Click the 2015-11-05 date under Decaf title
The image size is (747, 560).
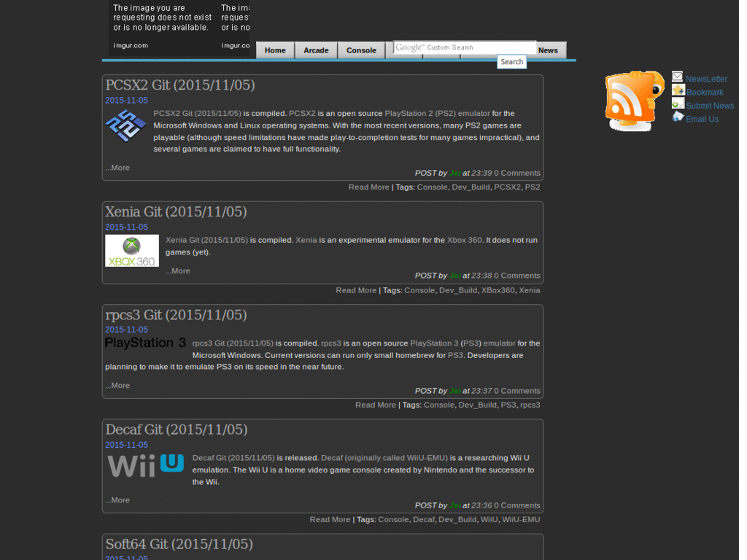click(x=126, y=445)
